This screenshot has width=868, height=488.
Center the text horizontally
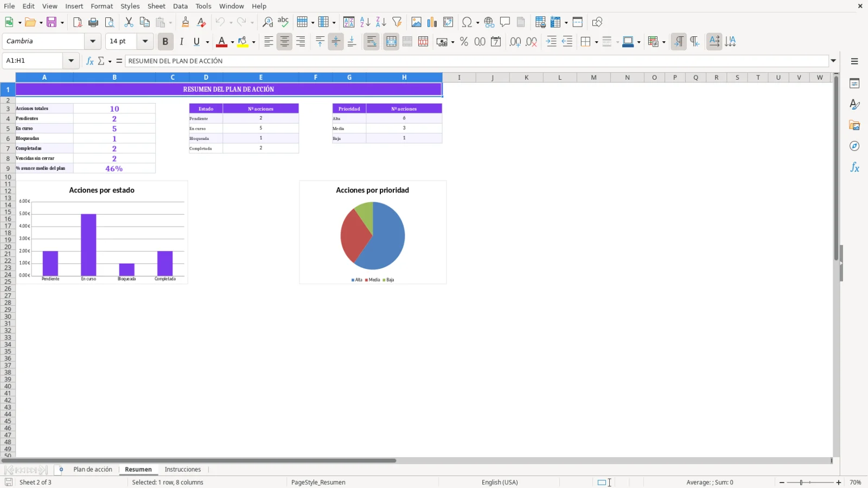284,42
